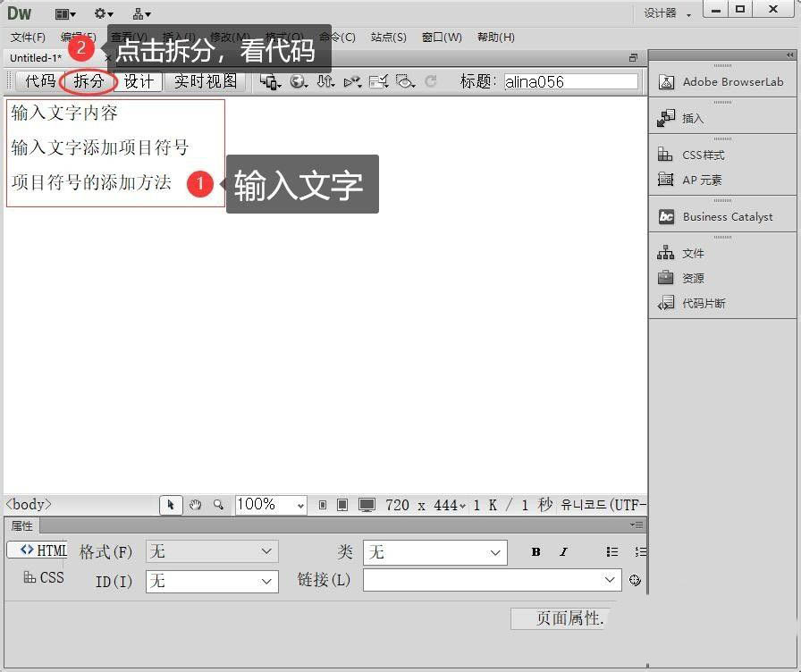Select the Hand tool in the status bar

tap(195, 505)
